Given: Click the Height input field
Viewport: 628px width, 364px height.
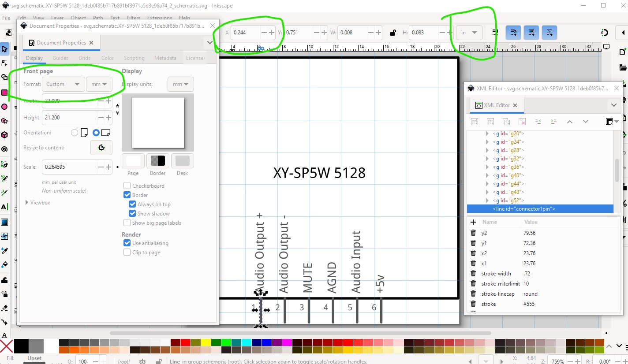Looking at the screenshot, I should pyautogui.click(x=69, y=118).
